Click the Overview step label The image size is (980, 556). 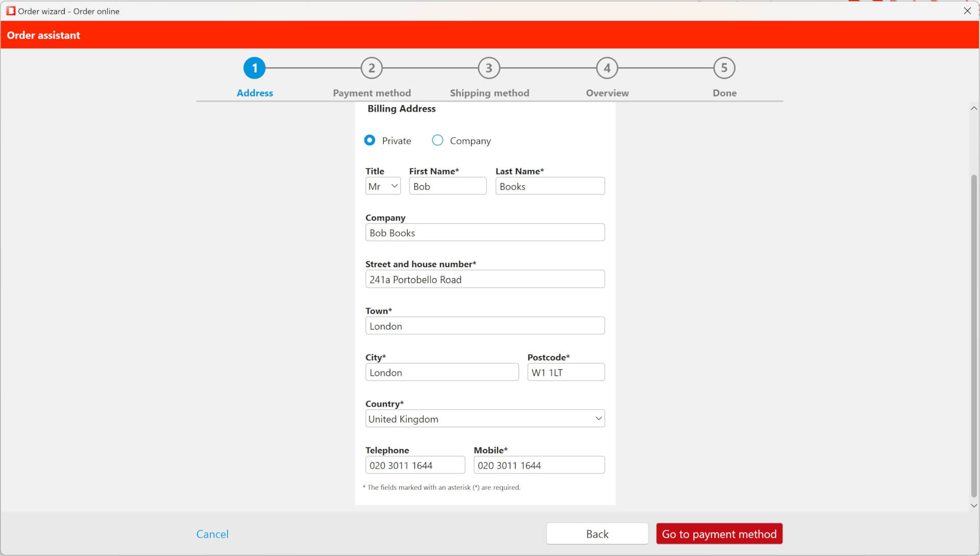click(x=607, y=93)
